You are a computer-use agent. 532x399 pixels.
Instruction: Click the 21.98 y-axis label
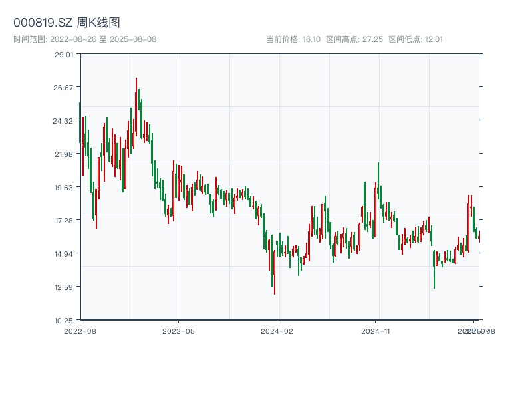(64, 154)
